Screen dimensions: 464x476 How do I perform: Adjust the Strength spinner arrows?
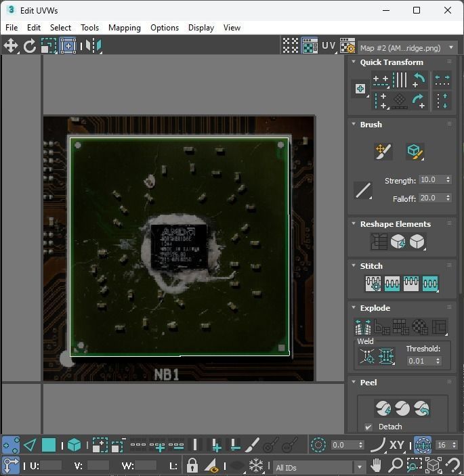(x=448, y=179)
